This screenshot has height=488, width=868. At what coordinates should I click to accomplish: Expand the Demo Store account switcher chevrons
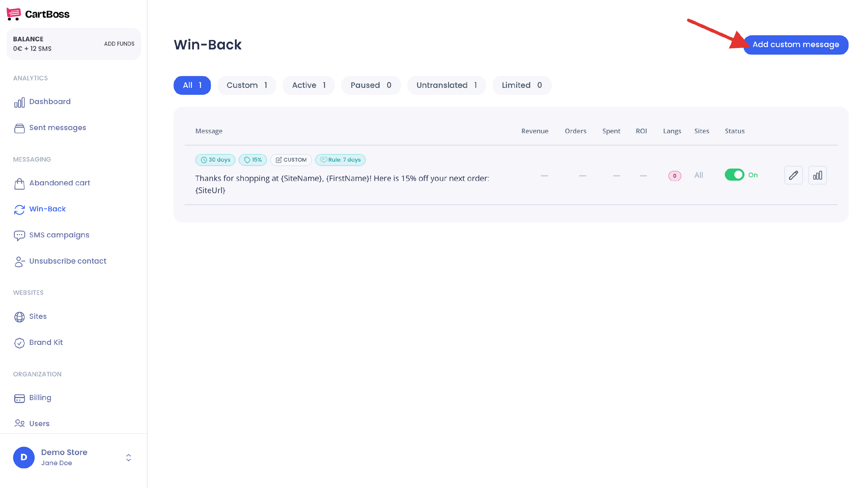128,457
